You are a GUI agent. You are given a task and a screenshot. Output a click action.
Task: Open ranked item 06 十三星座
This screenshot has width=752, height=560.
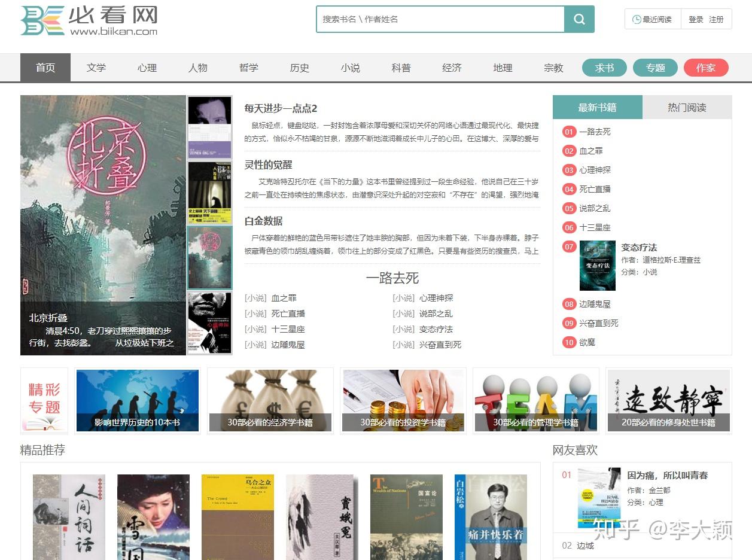point(595,227)
